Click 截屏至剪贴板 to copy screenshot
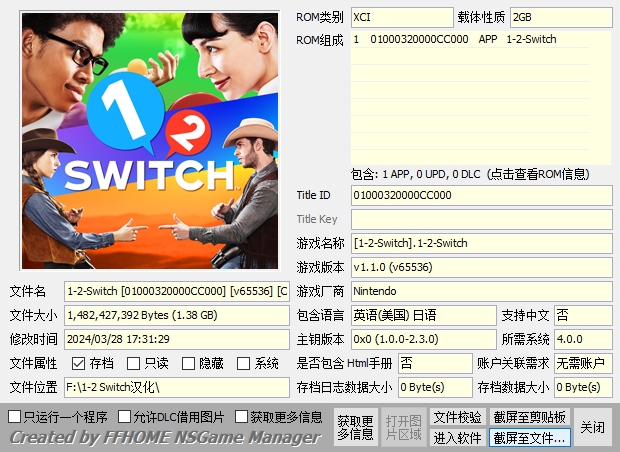The height and width of the screenshot is (452, 620). (529, 417)
